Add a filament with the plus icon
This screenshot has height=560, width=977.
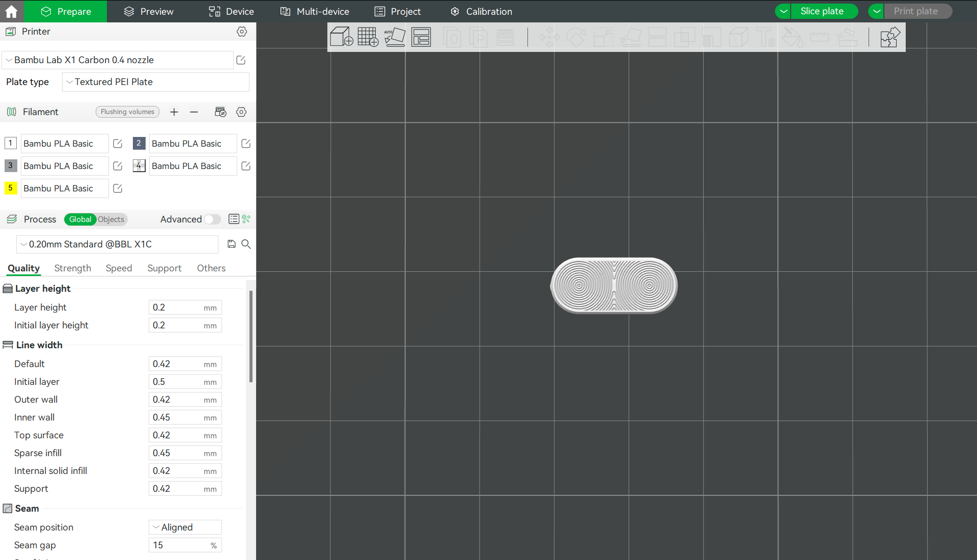click(174, 112)
